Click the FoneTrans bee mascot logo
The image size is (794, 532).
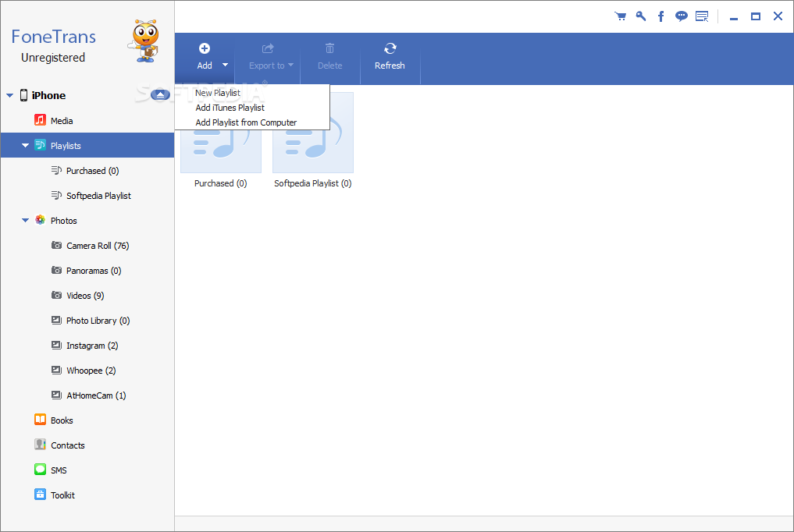(x=144, y=41)
